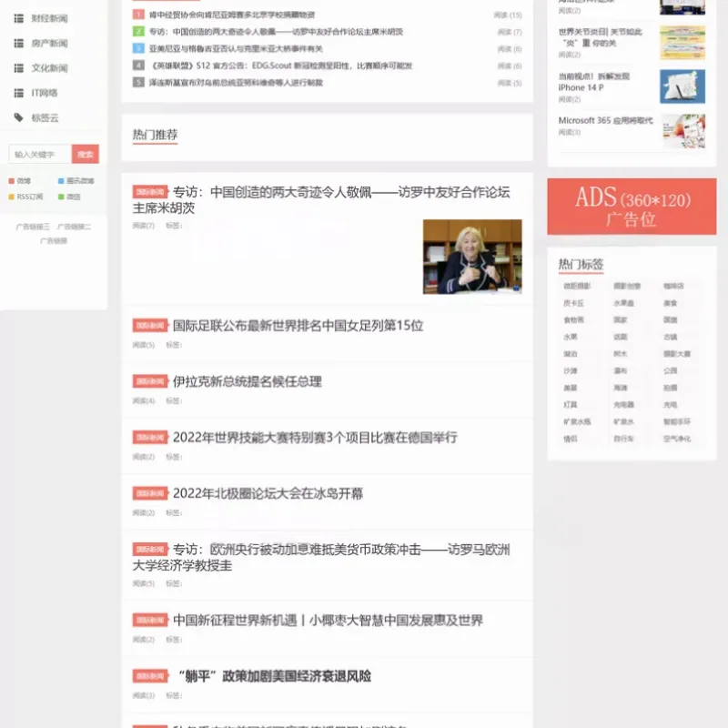Image resolution: width=728 pixels, height=728 pixels.
Task: Focus the 输入关键字 search field
Action: tap(40, 154)
